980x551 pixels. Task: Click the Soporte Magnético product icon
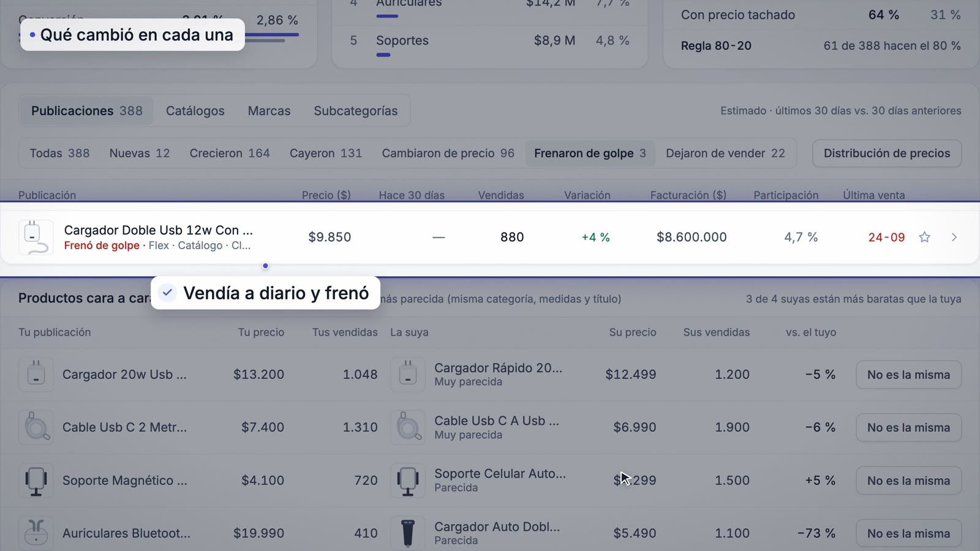pyautogui.click(x=36, y=481)
